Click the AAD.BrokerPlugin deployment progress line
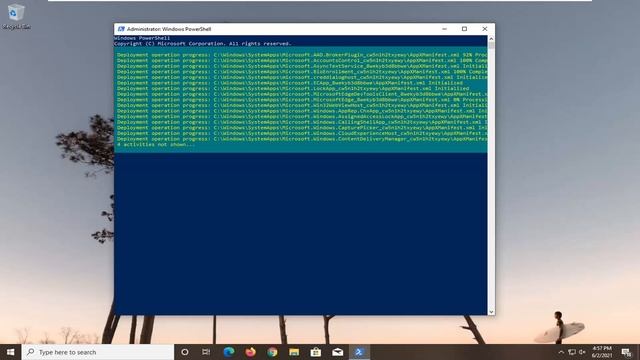Image resolution: width=640 pixels, height=360 pixels. [x=302, y=55]
